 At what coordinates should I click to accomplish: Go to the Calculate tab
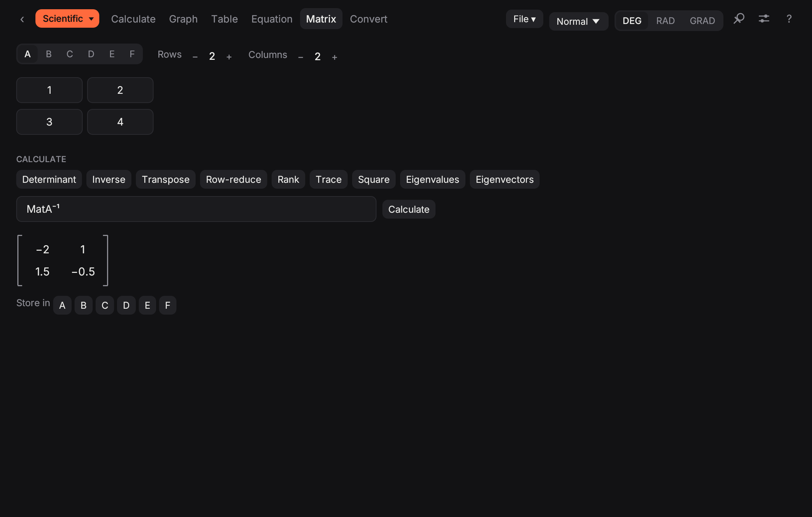(133, 19)
